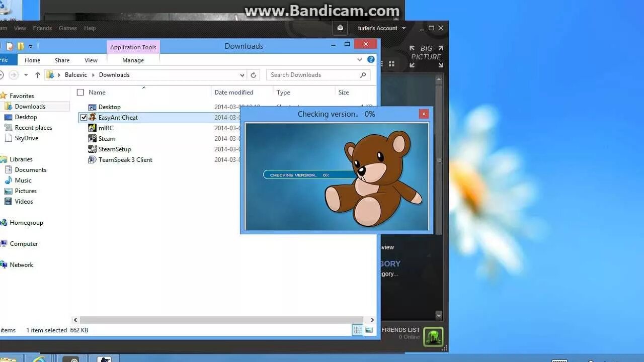Click the search magnifier icon
The width and height of the screenshot is (644, 362).
click(363, 75)
